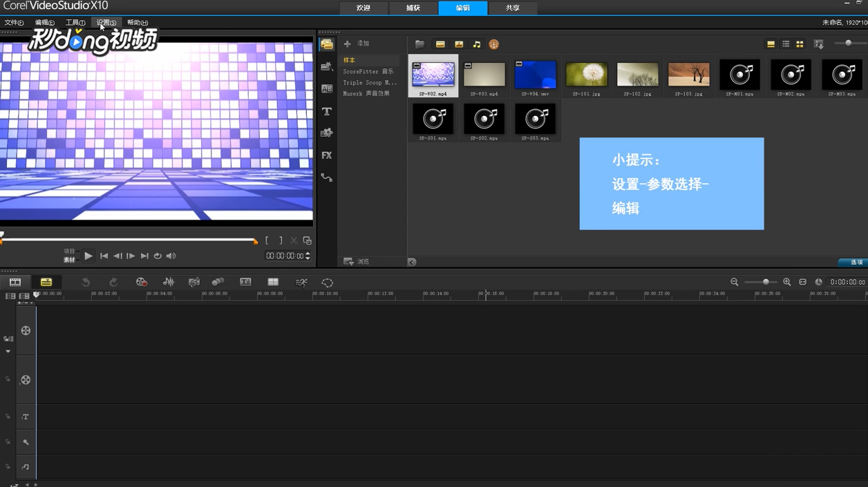
Task: Click the import media folder icon
Action: [419, 44]
